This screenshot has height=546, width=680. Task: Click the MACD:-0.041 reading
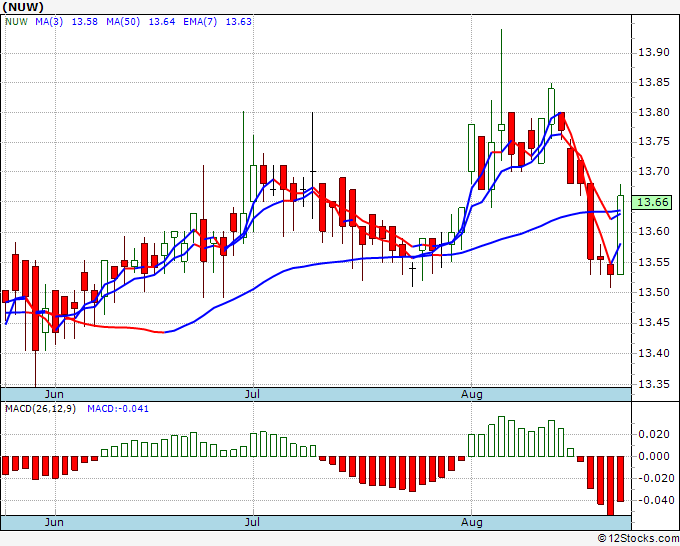tap(118, 409)
